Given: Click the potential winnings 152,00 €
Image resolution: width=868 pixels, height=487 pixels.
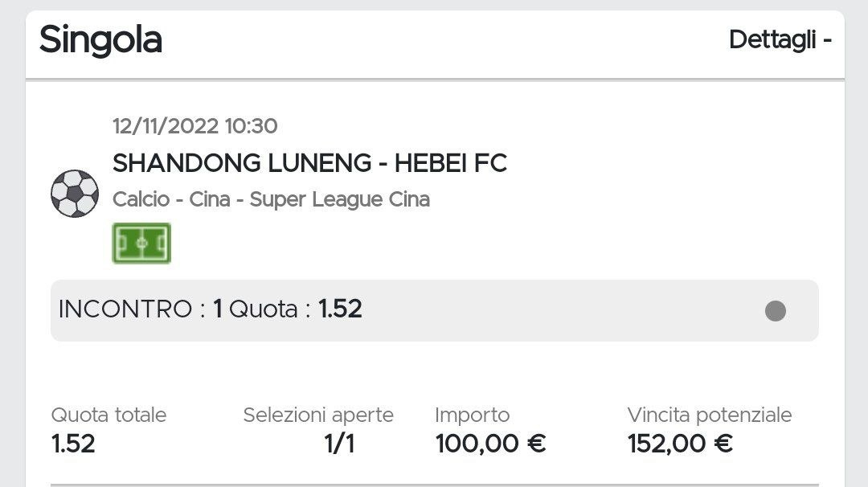Looking at the screenshot, I should click(680, 444).
